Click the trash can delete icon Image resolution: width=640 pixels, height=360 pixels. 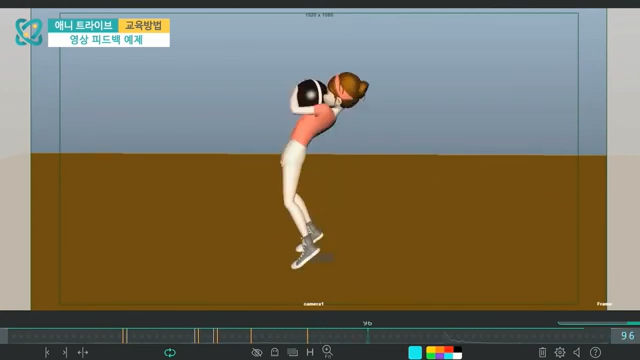(542, 352)
